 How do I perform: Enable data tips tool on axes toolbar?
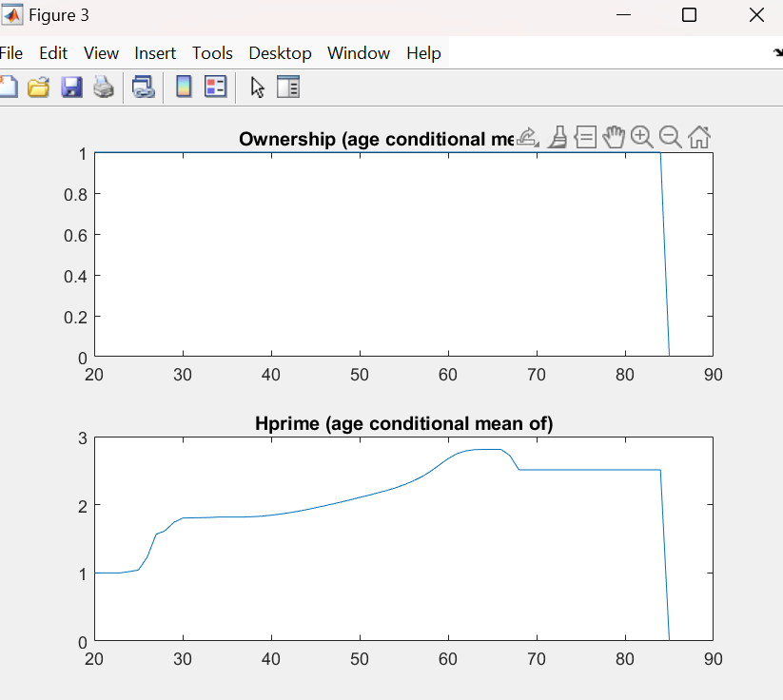[x=585, y=137]
